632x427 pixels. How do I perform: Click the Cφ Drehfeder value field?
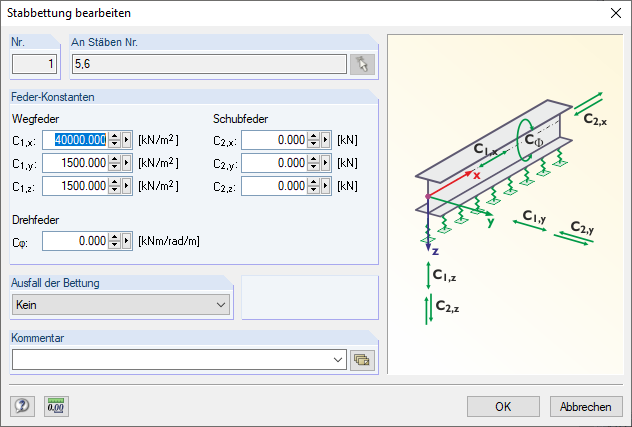pos(74,240)
